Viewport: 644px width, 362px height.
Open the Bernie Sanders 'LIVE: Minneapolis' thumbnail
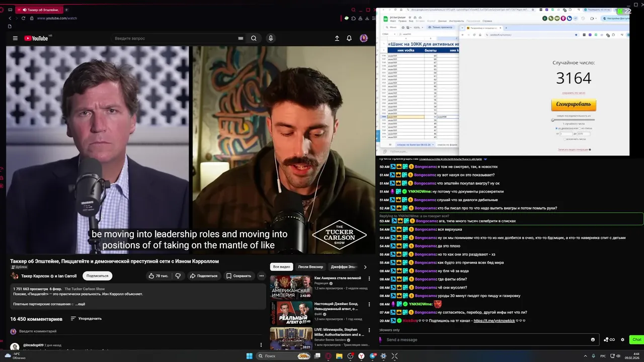[291, 339]
